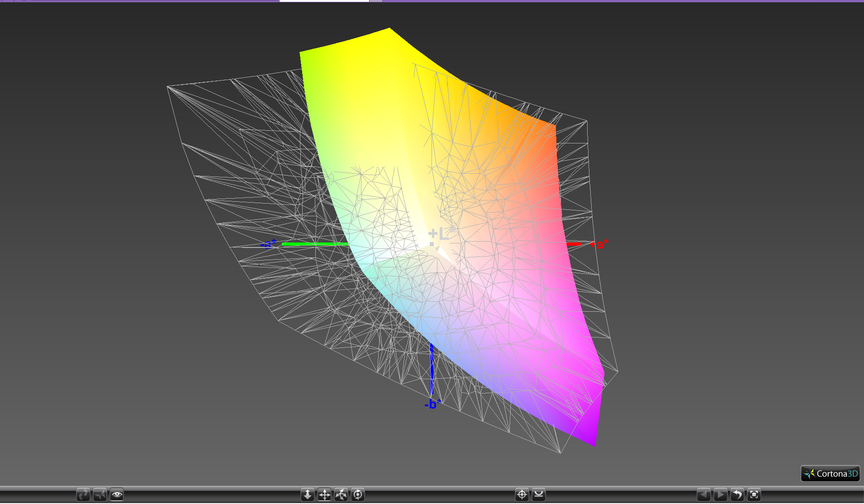Activate the Examine (eye) navigation mode
864x504 pixels.
[117, 494]
